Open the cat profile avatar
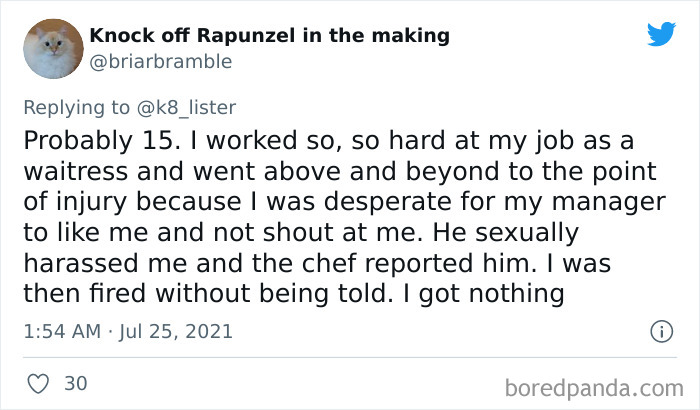The height and width of the screenshot is (410, 700). (x=51, y=49)
